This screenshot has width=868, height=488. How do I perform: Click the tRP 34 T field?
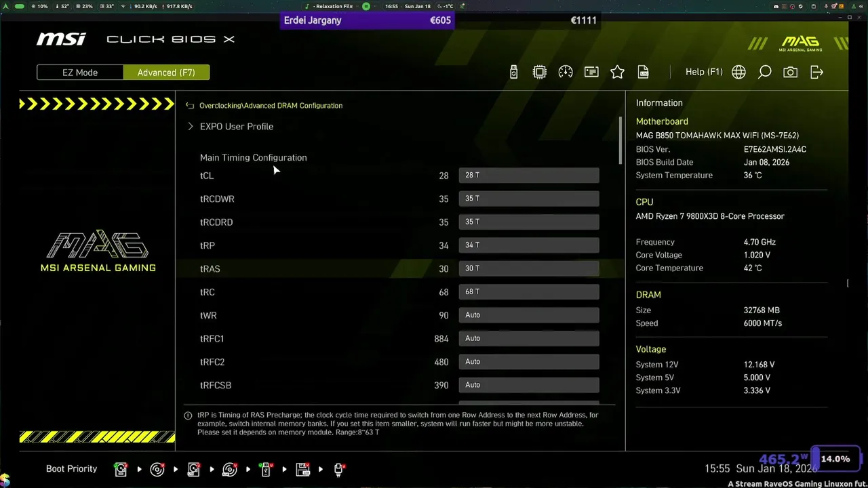point(529,245)
